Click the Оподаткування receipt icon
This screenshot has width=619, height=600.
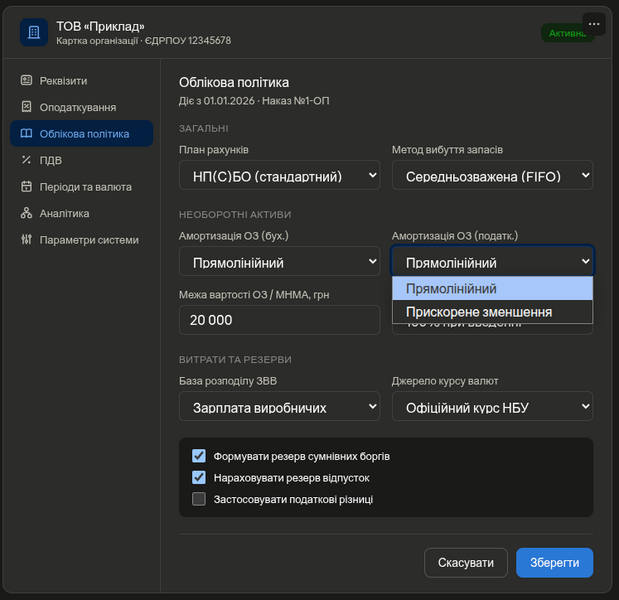click(26, 107)
